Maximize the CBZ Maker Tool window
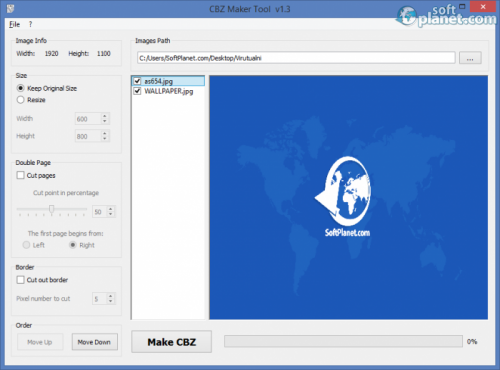This screenshot has width=500, height=370. pyautogui.click(x=462, y=6)
